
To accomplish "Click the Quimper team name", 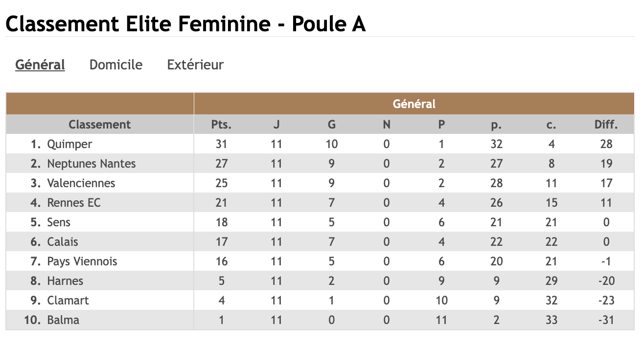I will [69, 144].
